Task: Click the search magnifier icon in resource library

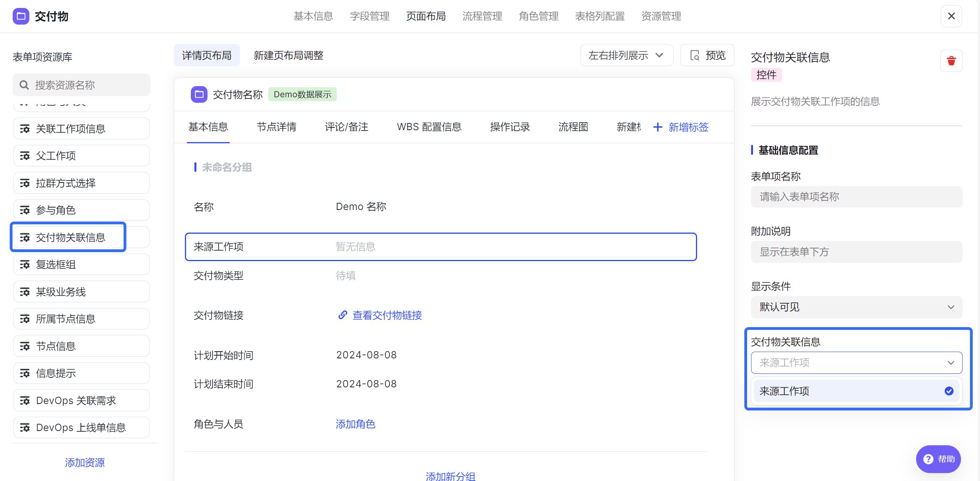Action: pos(24,85)
